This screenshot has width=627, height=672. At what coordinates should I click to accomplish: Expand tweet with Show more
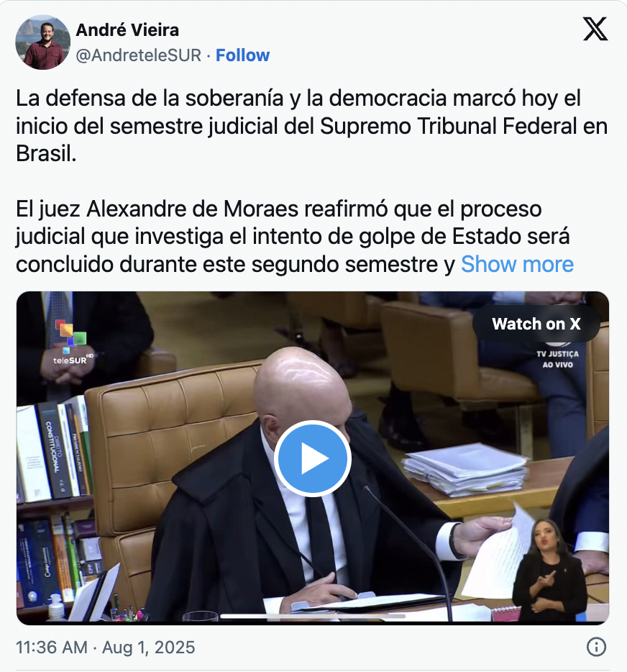click(517, 264)
